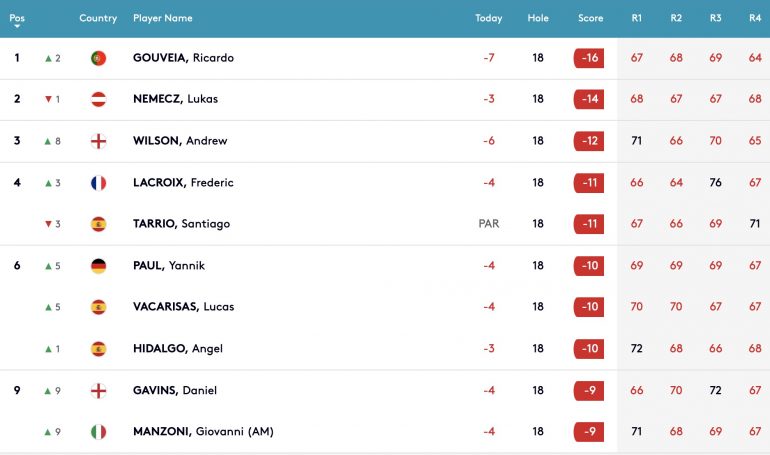Open WILSON, Andrew player link
The image size is (770, 455).
point(180,141)
